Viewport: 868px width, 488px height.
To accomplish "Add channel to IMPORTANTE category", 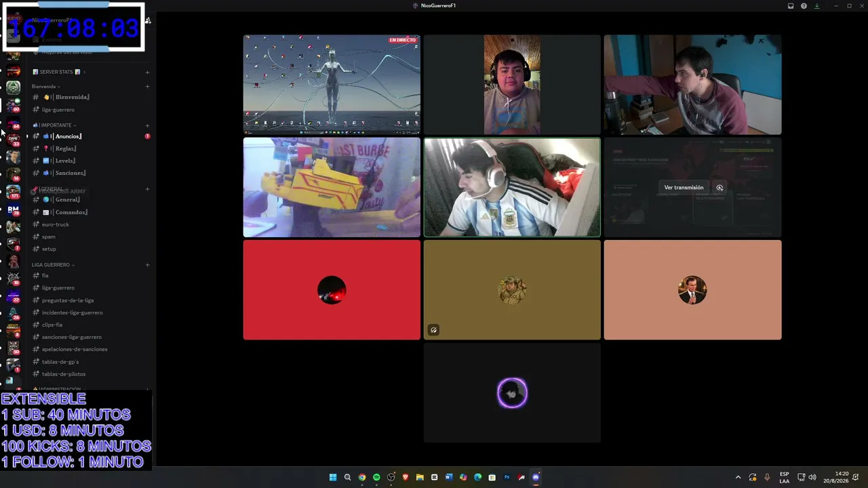I will tap(147, 125).
